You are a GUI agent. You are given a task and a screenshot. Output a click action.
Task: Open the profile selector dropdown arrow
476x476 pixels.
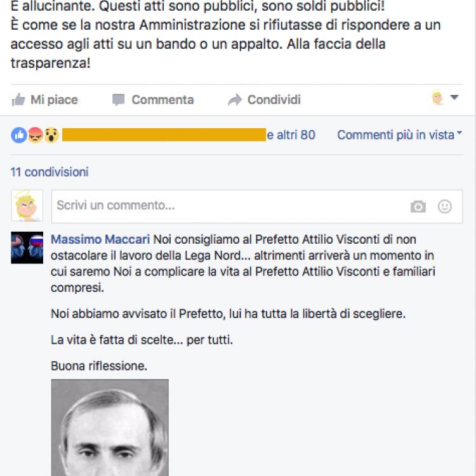(454, 98)
